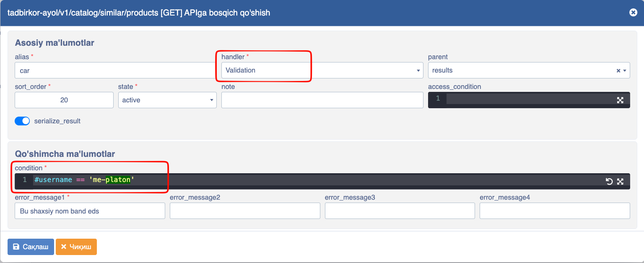The width and height of the screenshot is (644, 263).
Task: Edit error_message1 field 'Bu shaxsiy nom band eds'
Action: coord(90,211)
